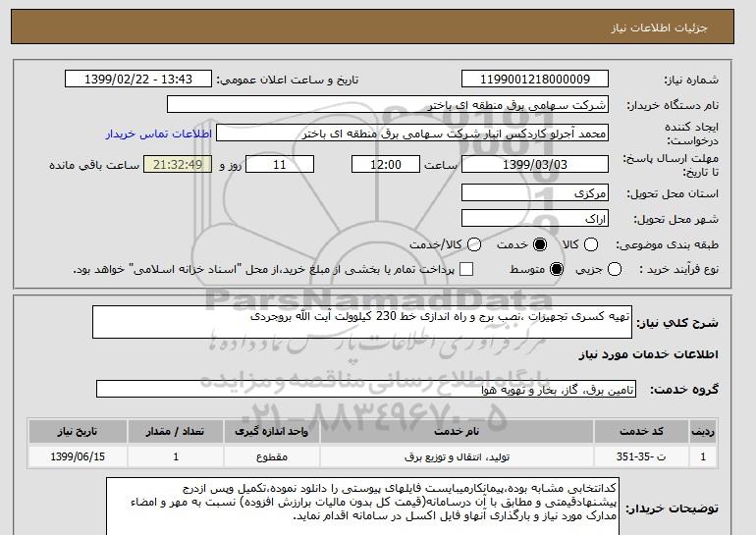Select the کالا radio button
This screenshot has width=756, height=535.
591,244
